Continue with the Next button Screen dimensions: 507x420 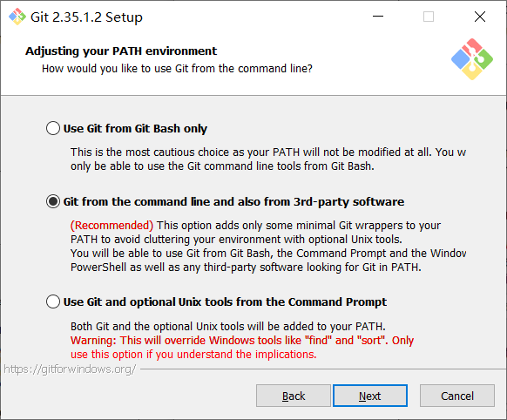point(370,396)
